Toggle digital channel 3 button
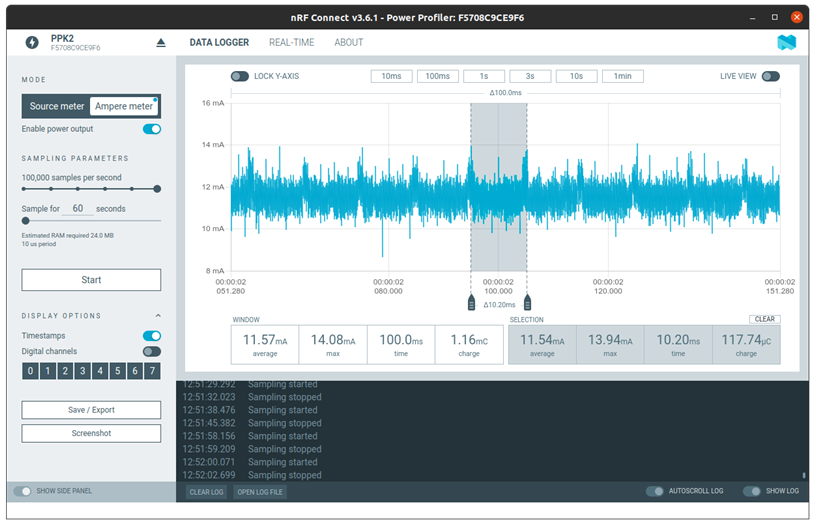815x525 pixels. click(x=82, y=371)
